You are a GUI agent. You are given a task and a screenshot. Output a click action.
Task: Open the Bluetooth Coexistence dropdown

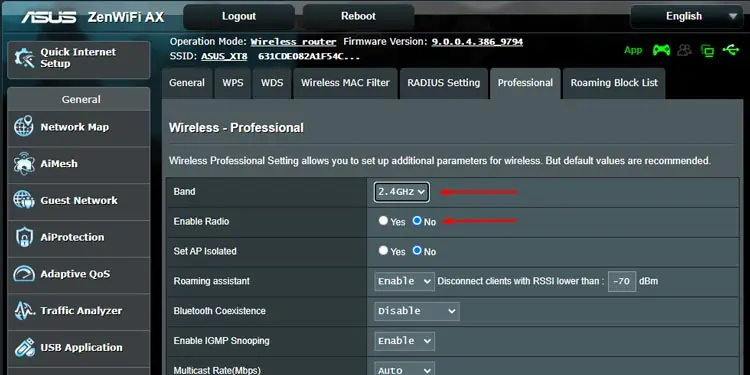point(417,311)
